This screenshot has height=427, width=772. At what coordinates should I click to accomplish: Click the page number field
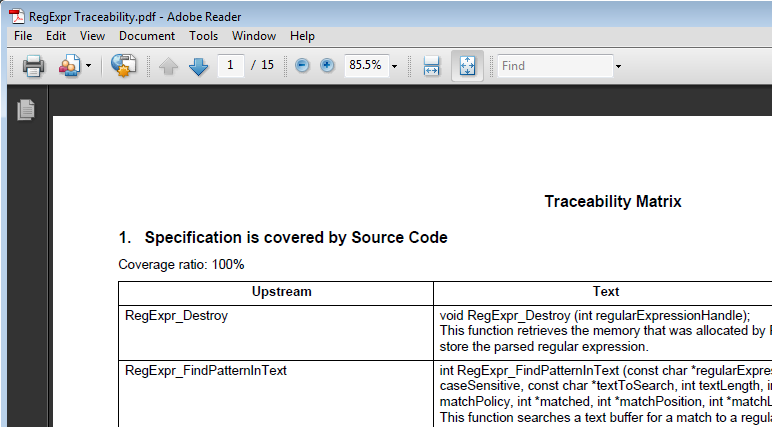pyautogui.click(x=231, y=65)
